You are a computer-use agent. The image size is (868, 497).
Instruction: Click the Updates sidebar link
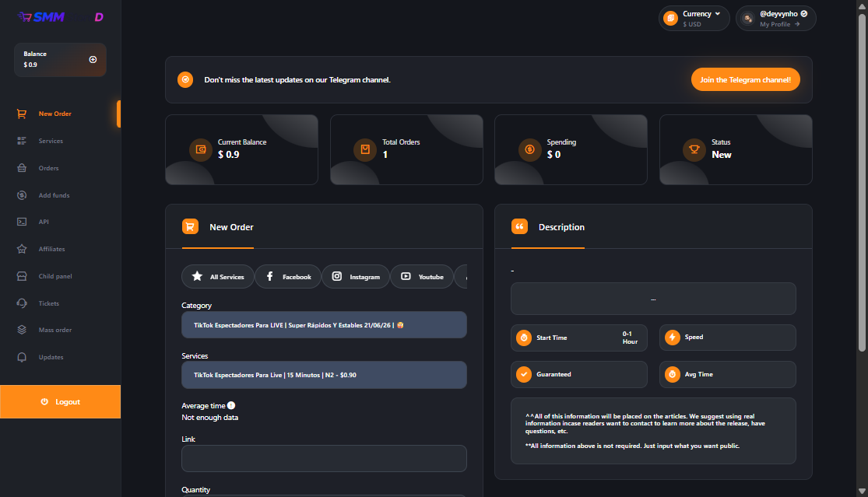click(x=51, y=357)
